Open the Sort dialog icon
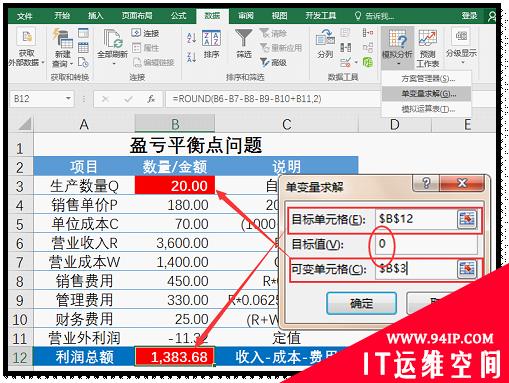 point(211,39)
